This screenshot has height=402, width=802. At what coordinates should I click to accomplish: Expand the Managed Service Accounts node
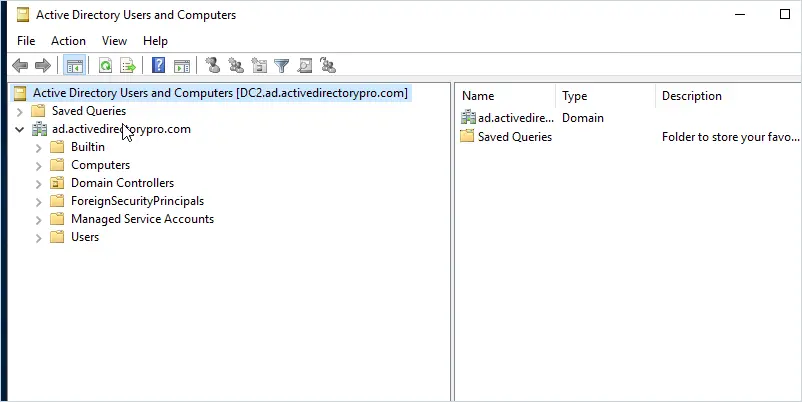click(x=38, y=219)
